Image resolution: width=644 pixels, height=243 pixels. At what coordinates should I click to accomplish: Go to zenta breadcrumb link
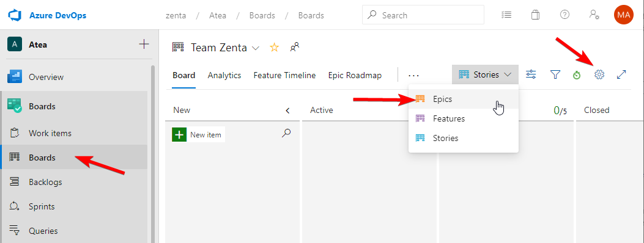(176, 16)
